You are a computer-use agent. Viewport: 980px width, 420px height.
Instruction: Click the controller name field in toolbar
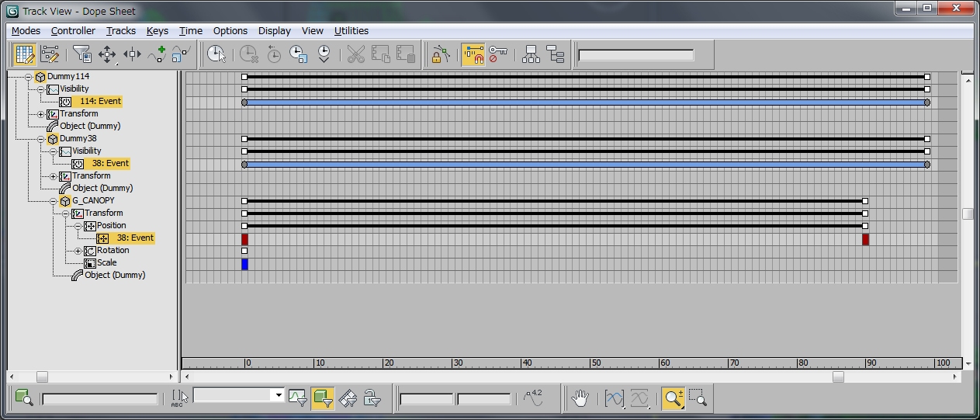coord(635,55)
